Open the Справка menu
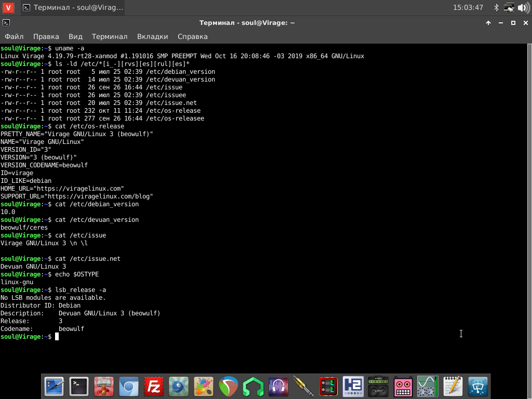532x399 pixels. (x=192, y=36)
